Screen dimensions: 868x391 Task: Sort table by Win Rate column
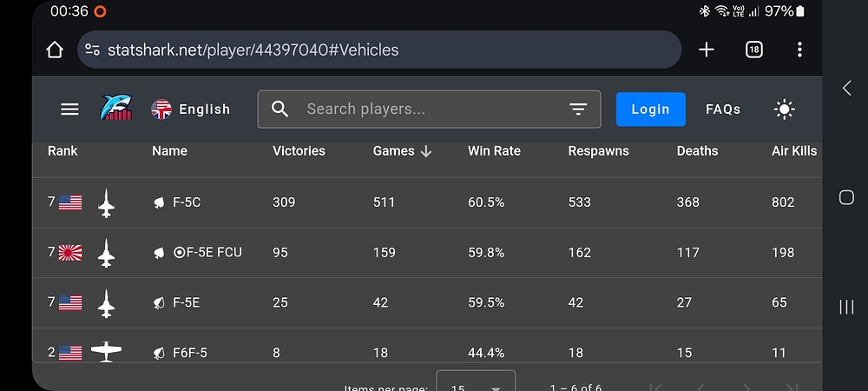click(x=495, y=151)
